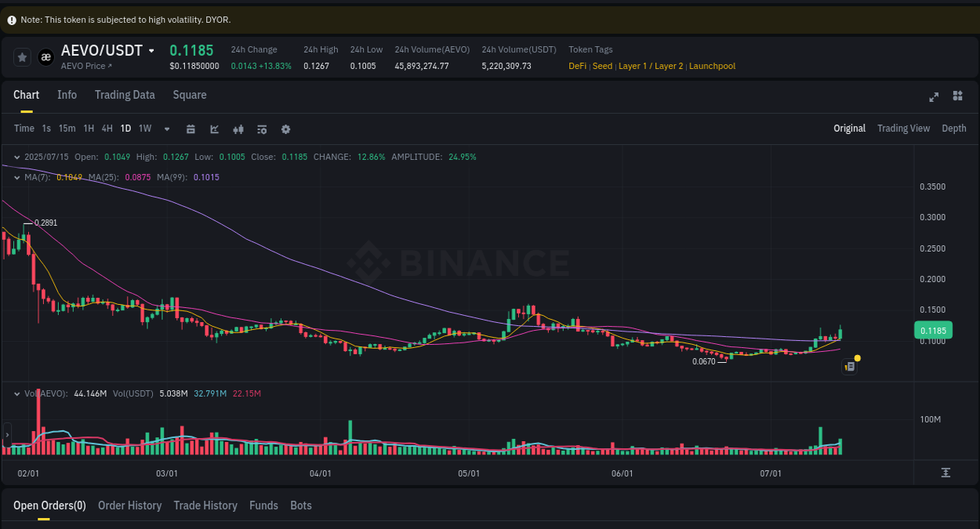Open the AEVO/USDT pair selector dropdown
This screenshot has width=980, height=529.
[151, 49]
